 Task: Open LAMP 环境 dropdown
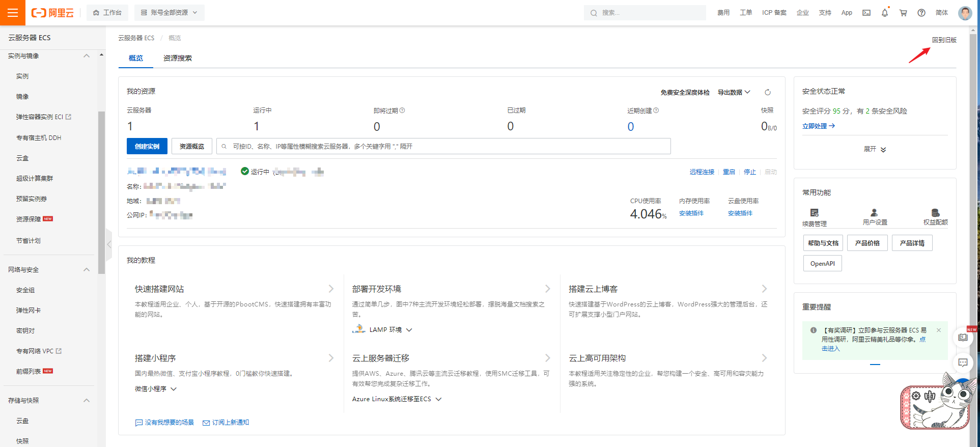(x=390, y=330)
